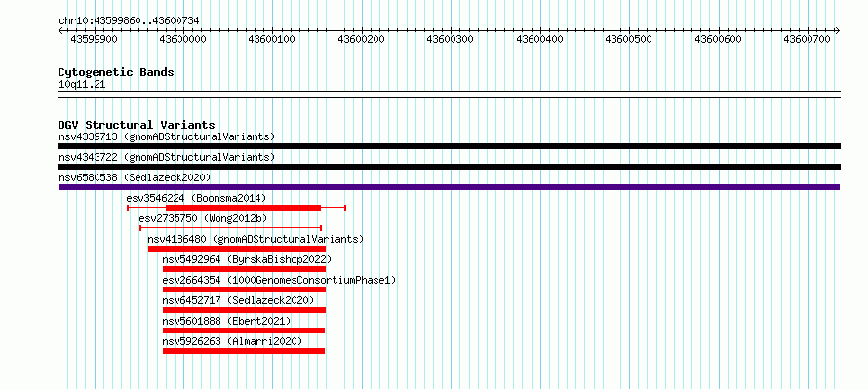Click ruler position 43600200
The height and width of the screenshot is (389, 868).
click(362, 39)
